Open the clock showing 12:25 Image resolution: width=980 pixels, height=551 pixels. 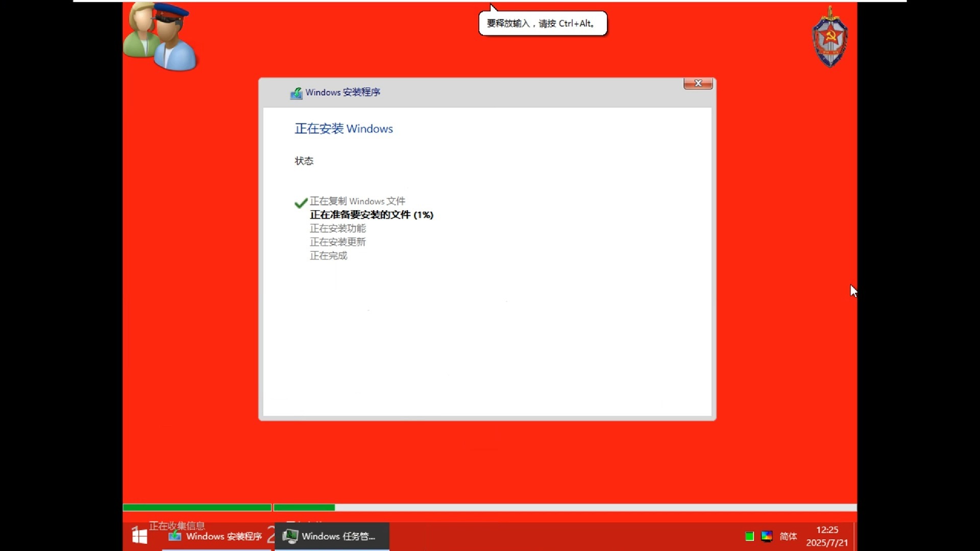tap(827, 530)
